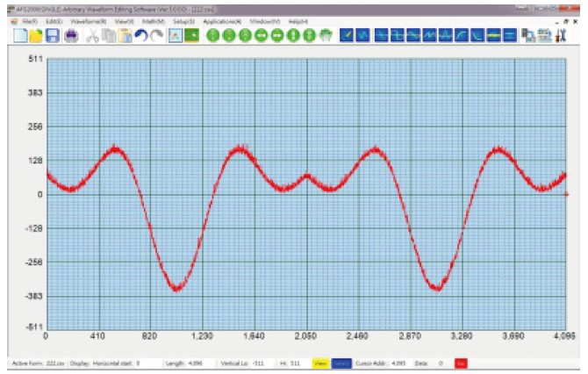Click the red cursor marker at waveform end
Viewport: 588px width, 374px height.
point(566,194)
